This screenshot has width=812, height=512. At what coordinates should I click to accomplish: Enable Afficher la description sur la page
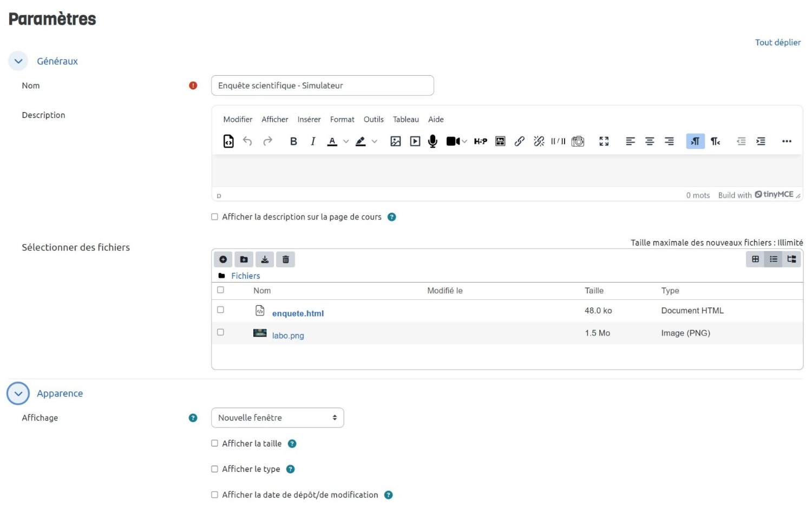click(x=215, y=217)
